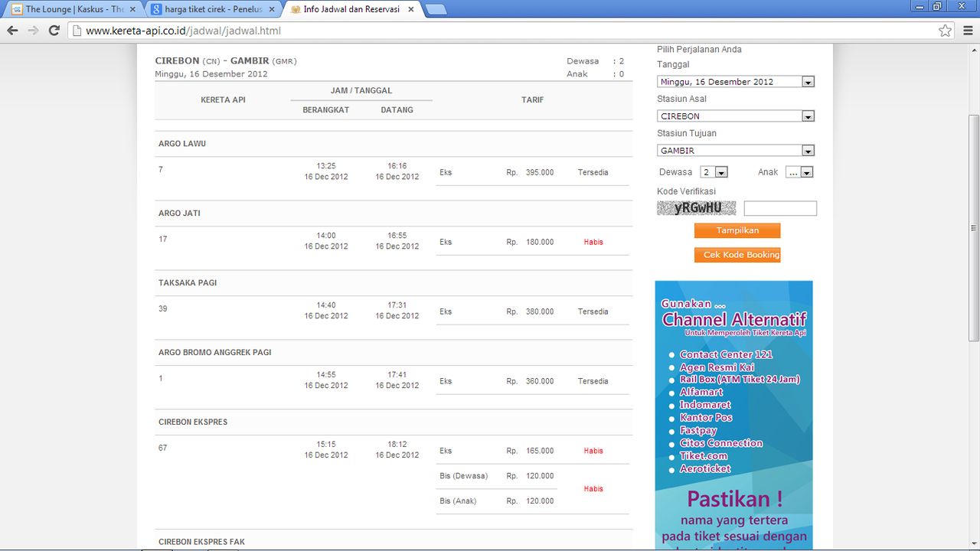Select the Info Jadwal dan Reservasi tab
980x551 pixels.
tap(354, 10)
